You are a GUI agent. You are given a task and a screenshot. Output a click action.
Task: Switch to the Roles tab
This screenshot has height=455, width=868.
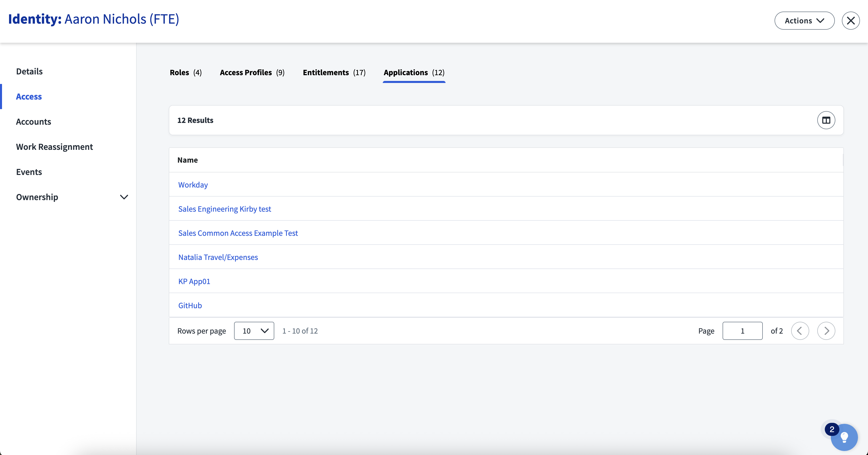185,72
